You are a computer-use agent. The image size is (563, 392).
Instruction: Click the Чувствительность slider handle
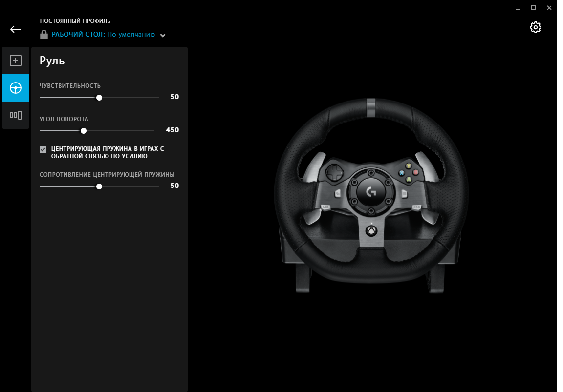click(99, 98)
